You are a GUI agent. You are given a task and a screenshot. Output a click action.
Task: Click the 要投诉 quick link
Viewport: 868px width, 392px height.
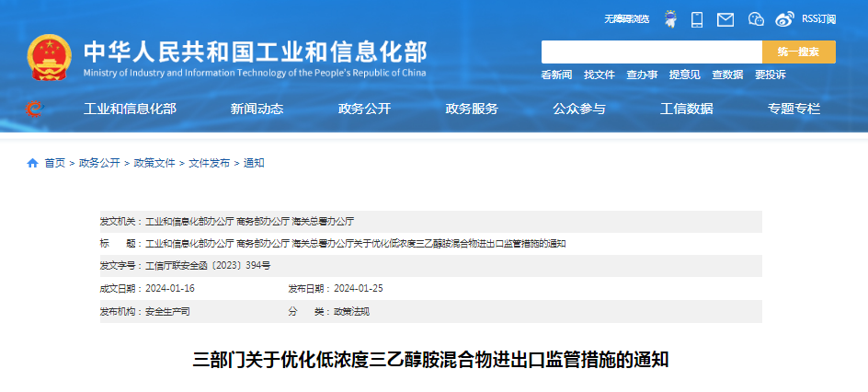pyautogui.click(x=770, y=75)
